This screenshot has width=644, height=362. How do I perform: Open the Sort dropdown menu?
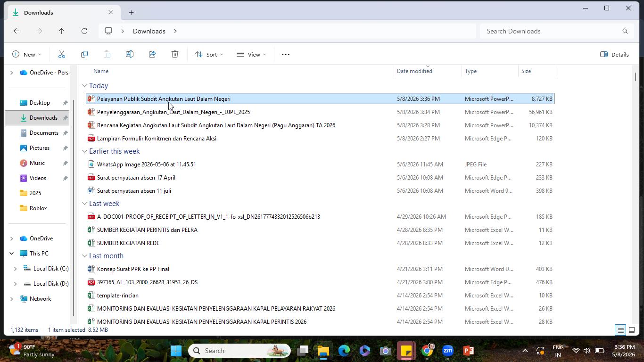tap(209, 54)
